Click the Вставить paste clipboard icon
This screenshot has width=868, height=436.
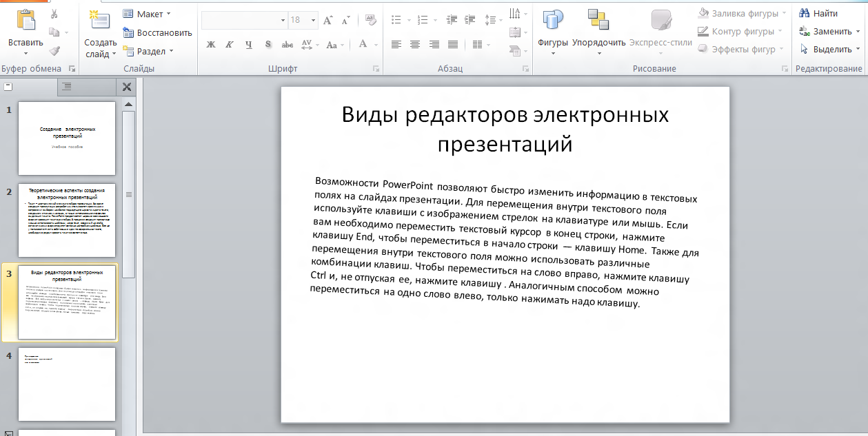26,20
